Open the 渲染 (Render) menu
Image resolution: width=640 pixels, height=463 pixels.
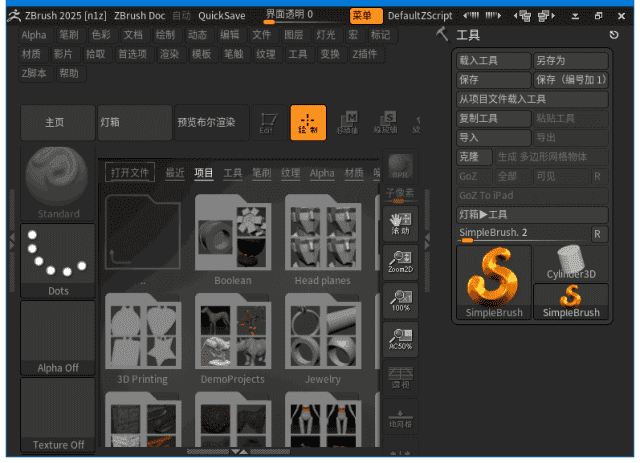coord(171,54)
